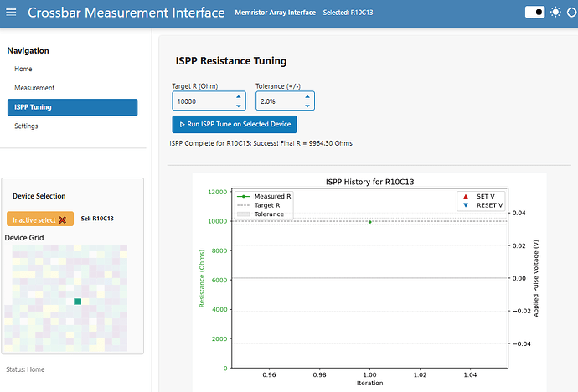Viewport: 578px width, 392px height.
Task: Click the Target R (Ohm) input field
Action: pyautogui.click(x=209, y=101)
